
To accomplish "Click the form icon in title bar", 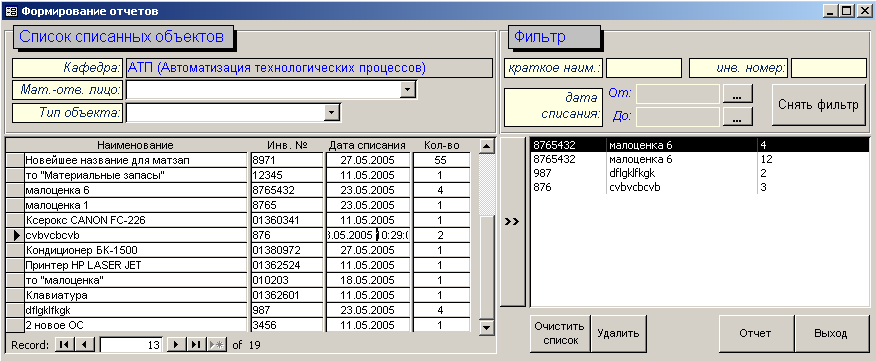I will click(x=10, y=11).
